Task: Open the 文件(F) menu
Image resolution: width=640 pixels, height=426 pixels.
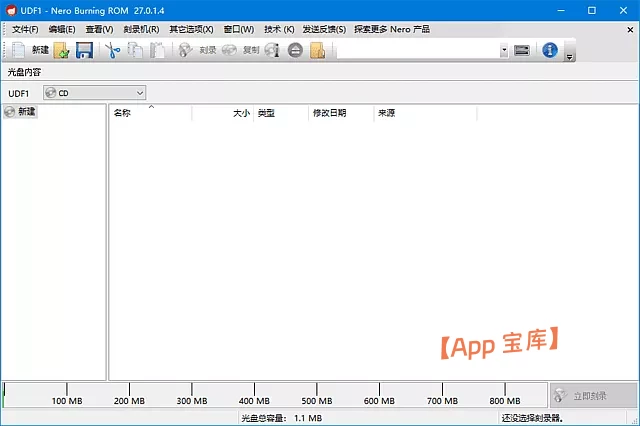Action: (25, 29)
